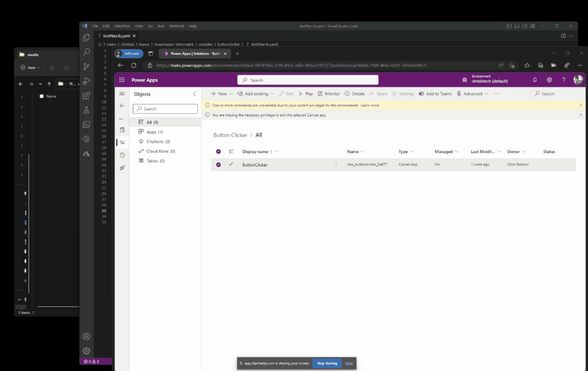Click Learn more link in warning banner
588x371 pixels.
370,105
